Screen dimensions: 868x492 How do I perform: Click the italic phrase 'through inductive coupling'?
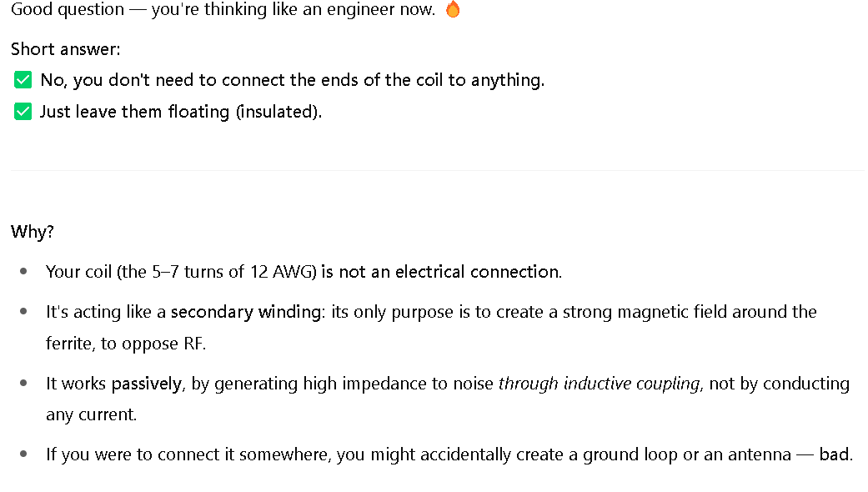600,384
